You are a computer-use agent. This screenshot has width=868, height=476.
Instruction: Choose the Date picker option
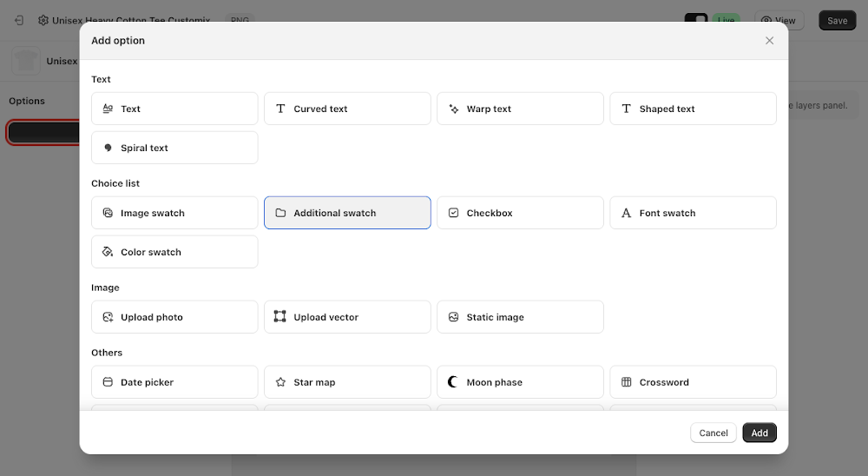(x=174, y=382)
